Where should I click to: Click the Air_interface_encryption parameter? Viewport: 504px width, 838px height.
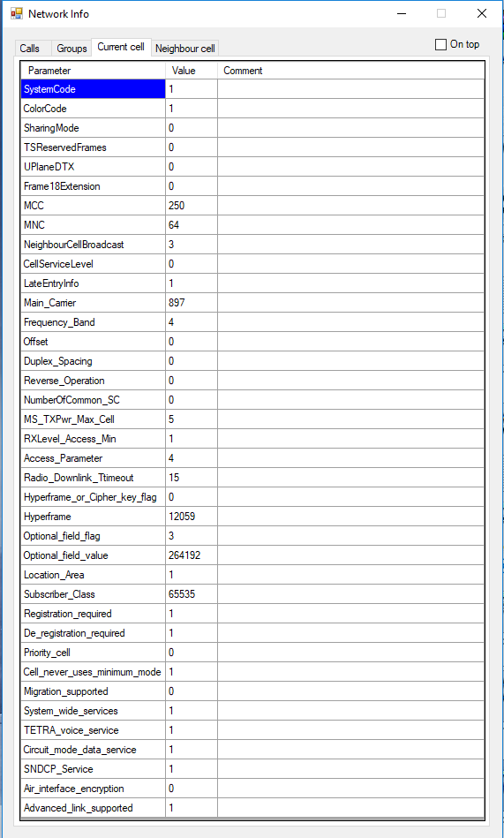point(93,789)
